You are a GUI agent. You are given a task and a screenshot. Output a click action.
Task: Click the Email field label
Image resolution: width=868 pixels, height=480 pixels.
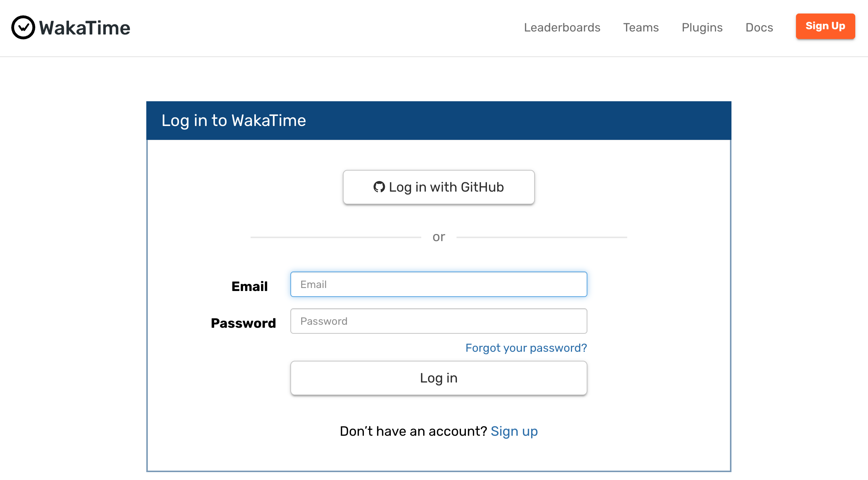(x=249, y=286)
